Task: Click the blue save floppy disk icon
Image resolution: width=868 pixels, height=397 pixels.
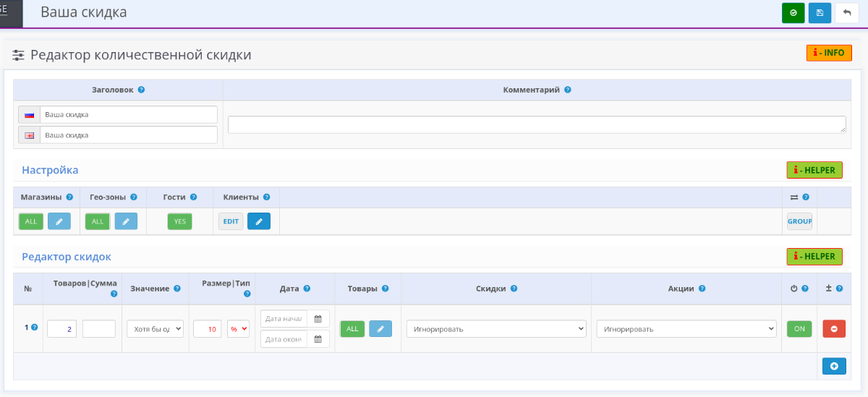Action: coord(820,13)
